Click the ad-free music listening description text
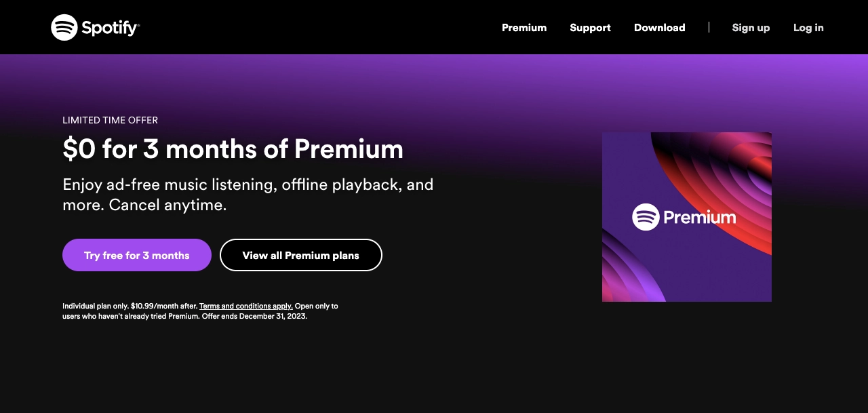 (248, 195)
